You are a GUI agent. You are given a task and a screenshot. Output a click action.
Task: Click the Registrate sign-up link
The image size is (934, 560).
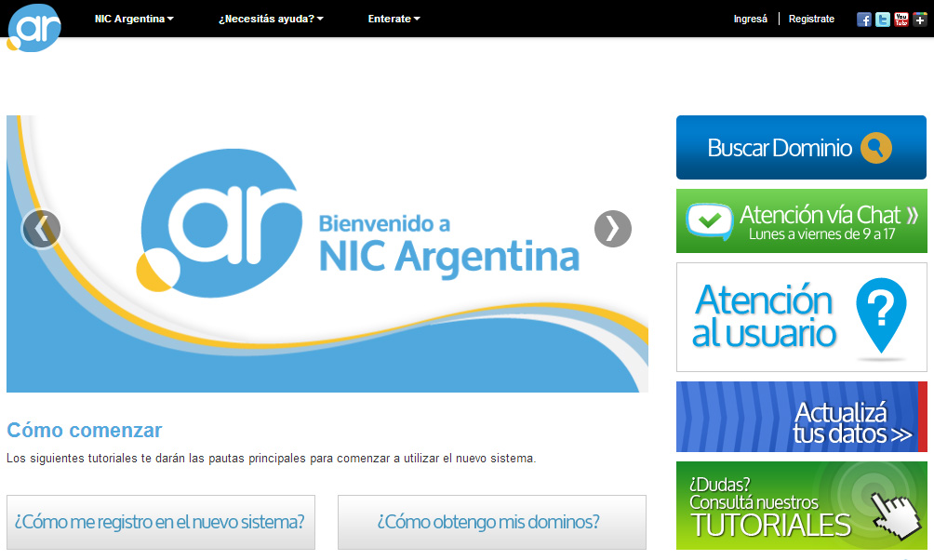pyautogui.click(x=811, y=19)
